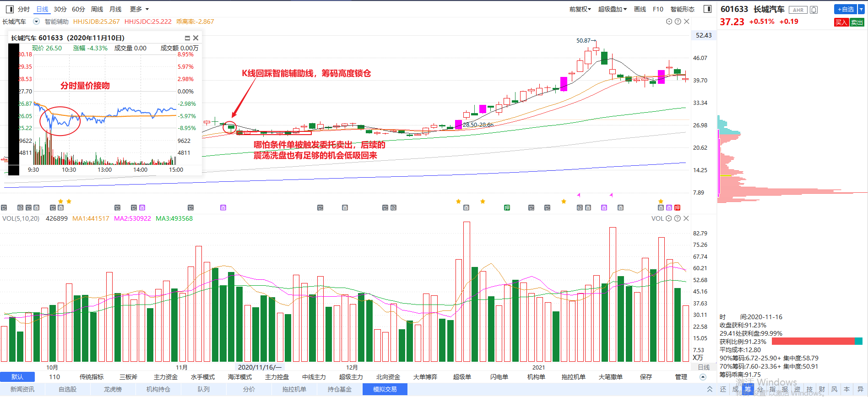Open 智能形态 pattern tool
The image size is (868, 397).
pos(682,9)
